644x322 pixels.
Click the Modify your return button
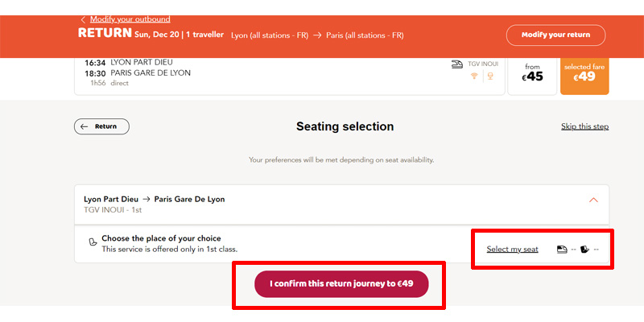555,35
